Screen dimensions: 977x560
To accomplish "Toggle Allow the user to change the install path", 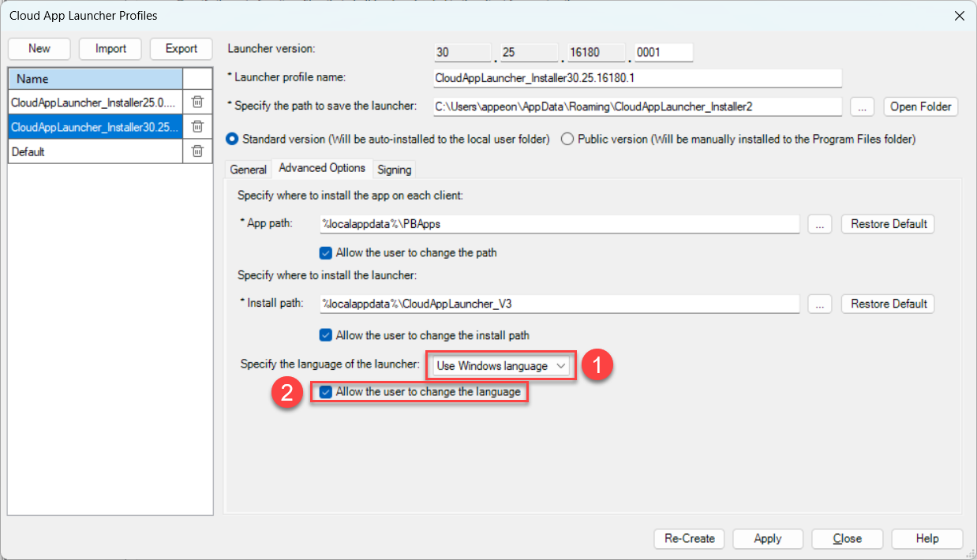I will pos(326,335).
